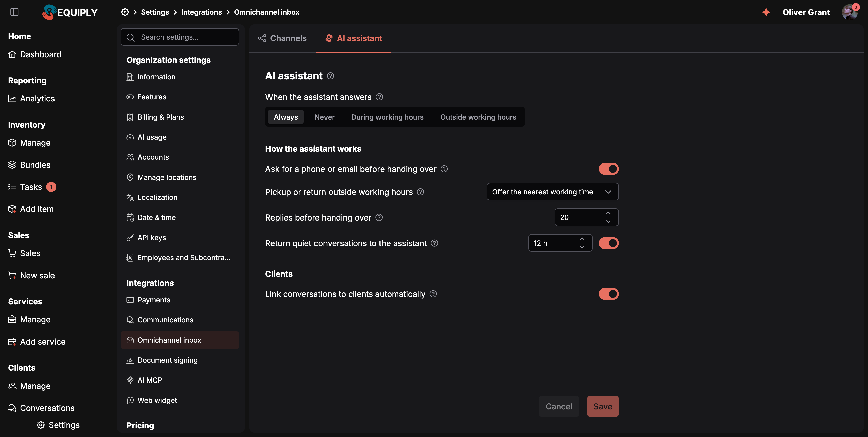
Task: Decrease Replies before handing over value
Action: (608, 221)
